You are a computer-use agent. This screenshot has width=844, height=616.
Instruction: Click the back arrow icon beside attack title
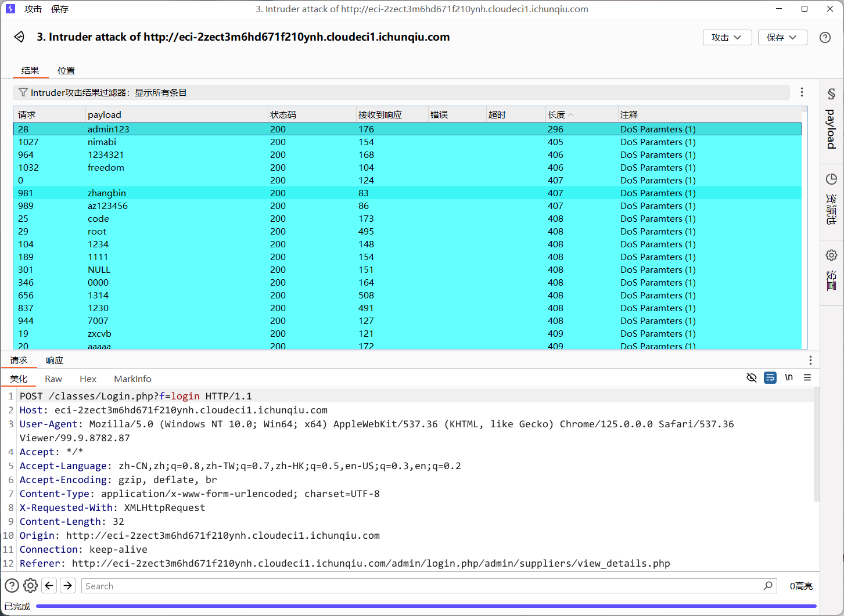click(19, 37)
